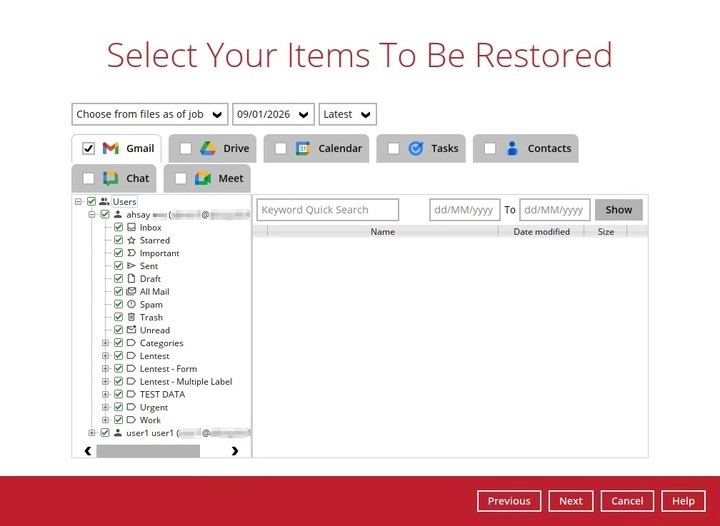Screen dimensions: 720x526
Task: Click the Show filter button
Action: pyautogui.click(x=618, y=210)
